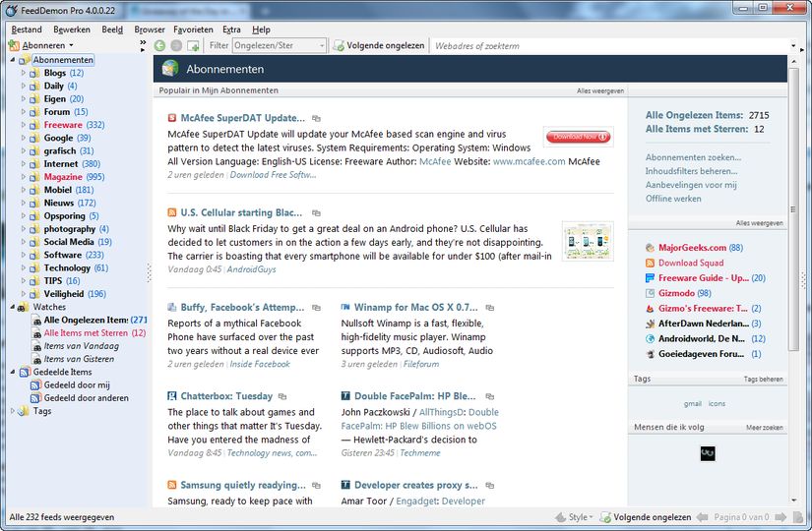The width and height of the screenshot is (812, 531).
Task: Click the previous page arrow in status bar
Action: point(702,517)
